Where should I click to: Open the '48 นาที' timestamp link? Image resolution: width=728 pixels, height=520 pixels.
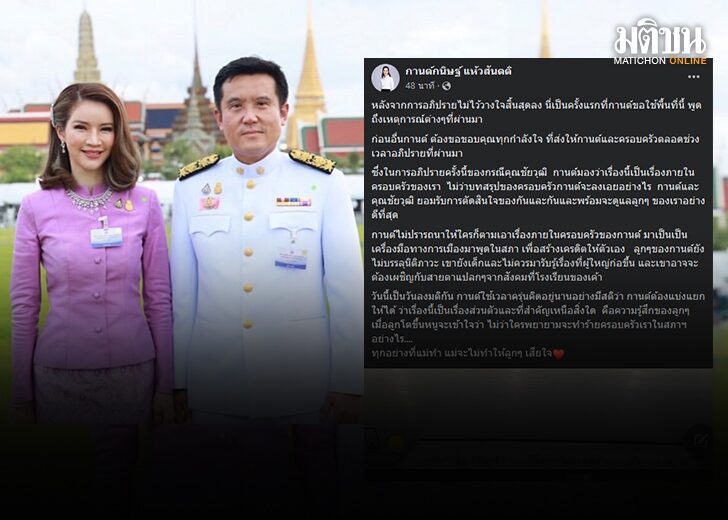tap(419, 86)
